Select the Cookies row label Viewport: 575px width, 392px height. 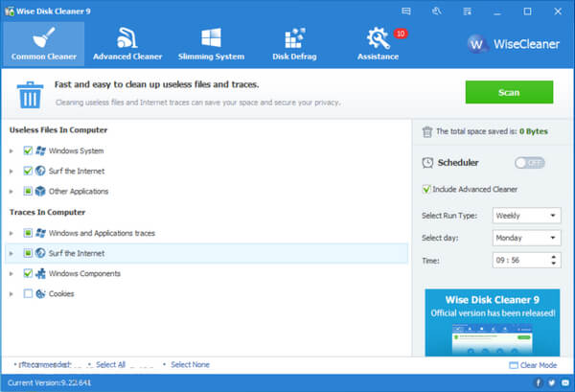[61, 293]
